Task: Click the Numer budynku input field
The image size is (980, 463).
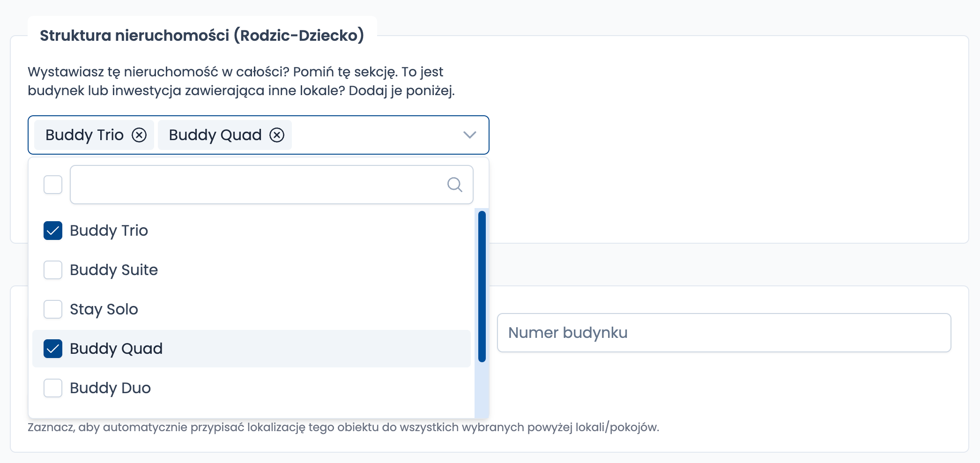Action: point(724,333)
